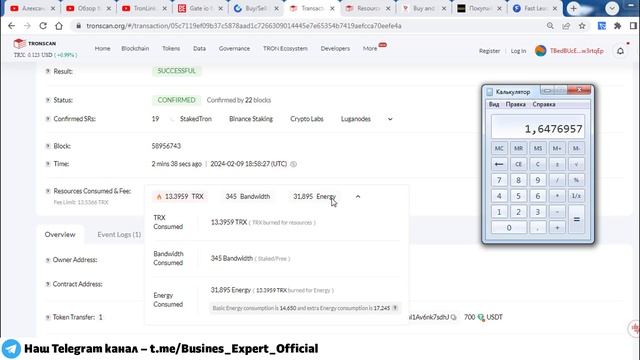Expand the Confirmed SRs list chevron
This screenshot has width=640, height=360.
click(390, 119)
